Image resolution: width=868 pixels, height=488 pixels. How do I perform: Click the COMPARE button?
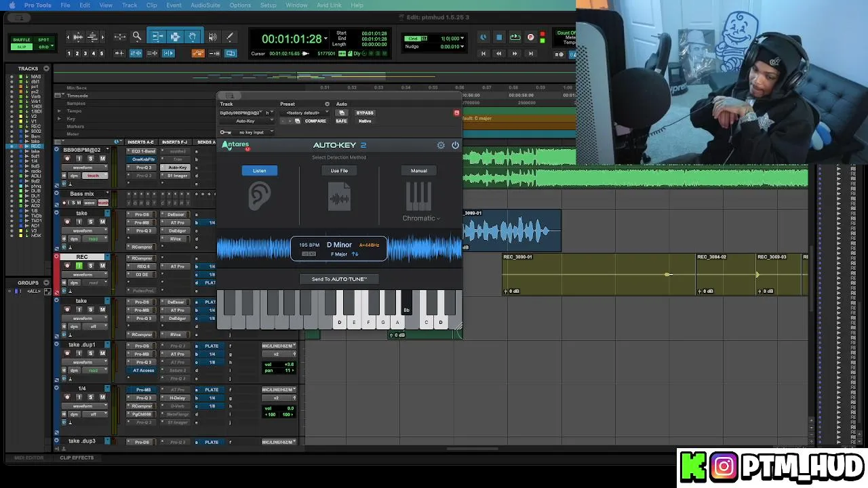(x=315, y=121)
